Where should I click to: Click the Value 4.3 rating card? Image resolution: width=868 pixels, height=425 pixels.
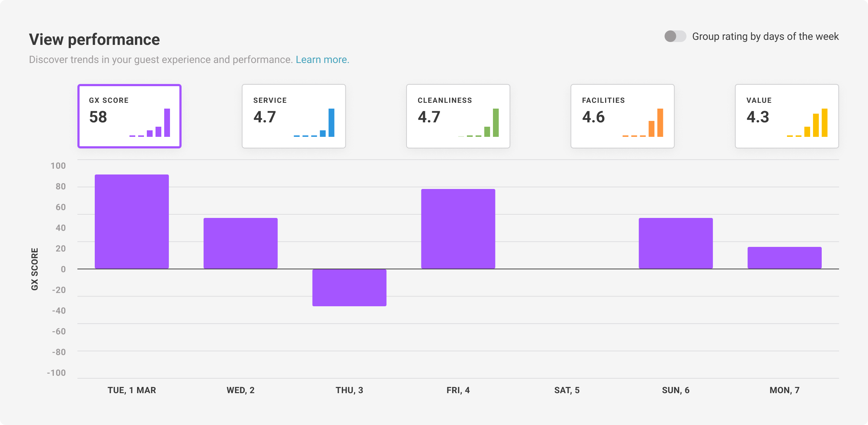(787, 116)
